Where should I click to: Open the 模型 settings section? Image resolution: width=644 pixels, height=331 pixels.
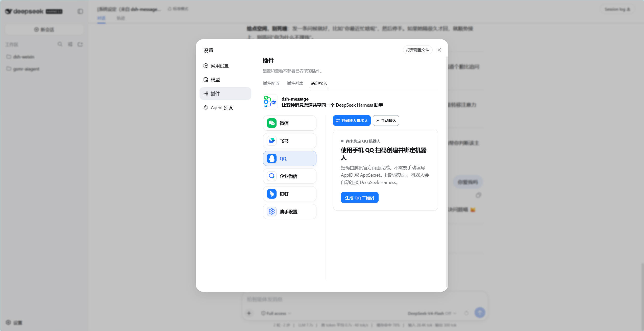(x=225, y=80)
